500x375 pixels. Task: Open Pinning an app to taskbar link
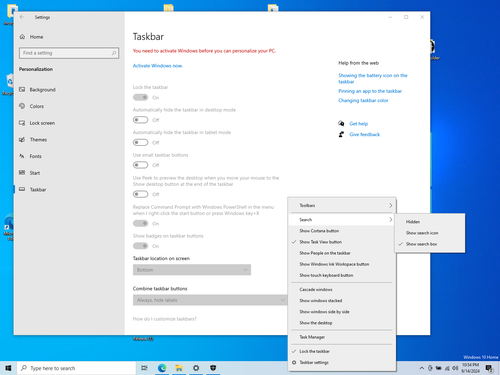coord(370,91)
